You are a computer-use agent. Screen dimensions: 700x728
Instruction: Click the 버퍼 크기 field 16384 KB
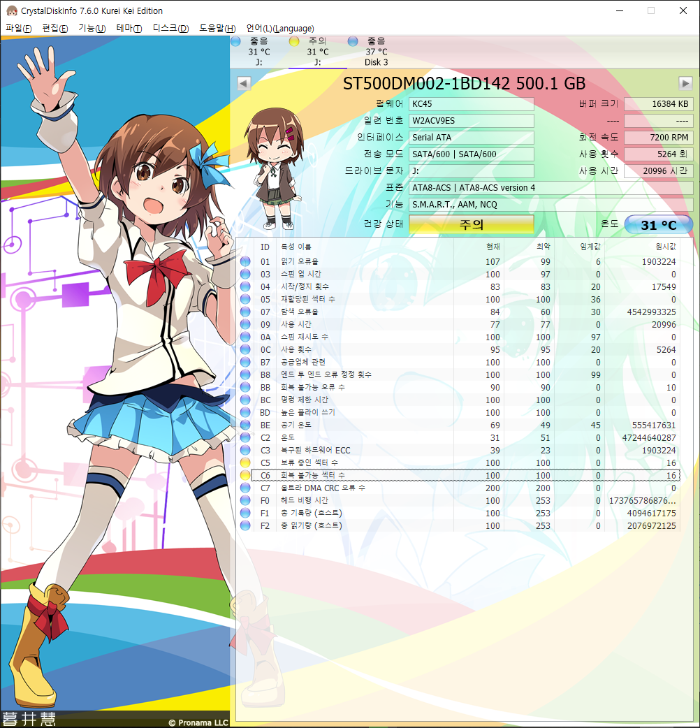tap(659, 104)
